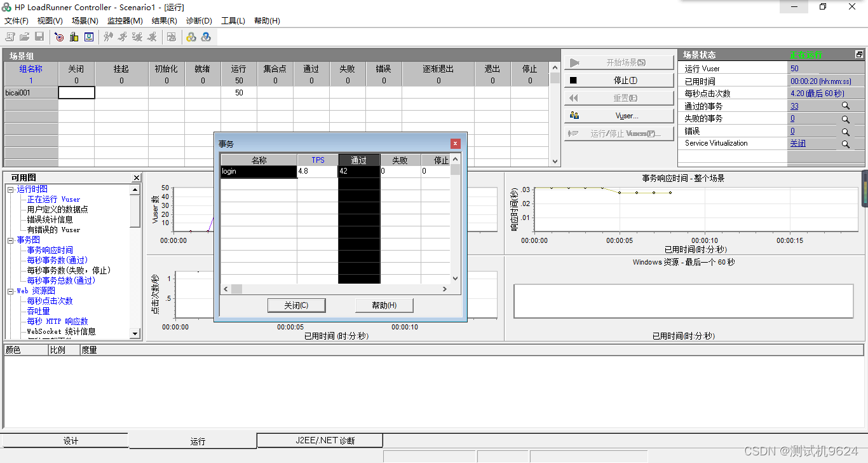The height and width of the screenshot is (463, 868).
Task: Click the yellow interlocked rings toolbar icon
Action: [191, 37]
